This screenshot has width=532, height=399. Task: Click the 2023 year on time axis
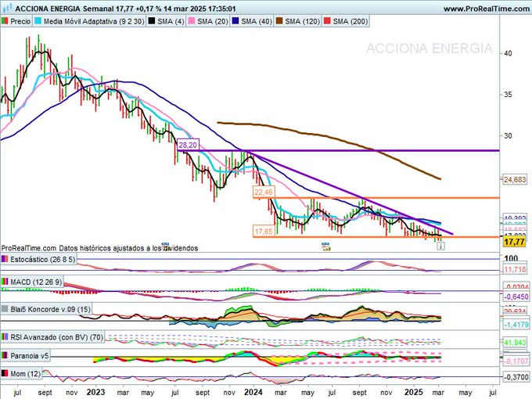(95, 392)
